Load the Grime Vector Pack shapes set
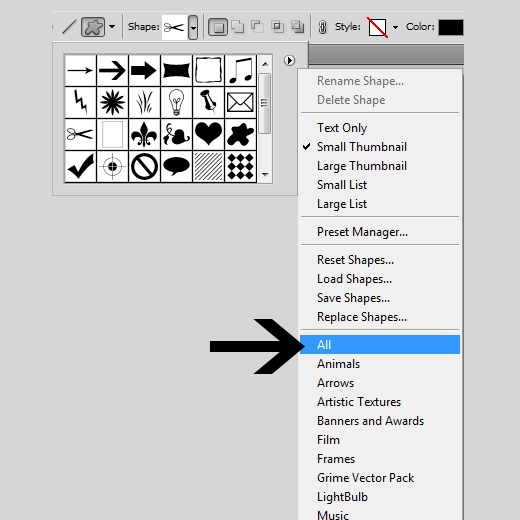520x520 pixels. 380,478
